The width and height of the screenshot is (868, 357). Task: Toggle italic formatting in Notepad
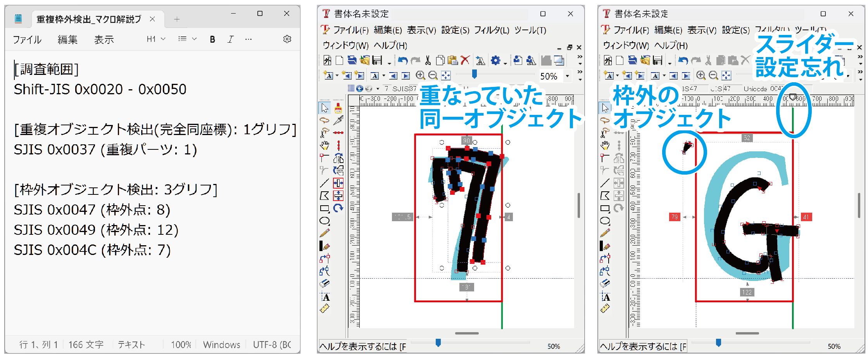231,39
